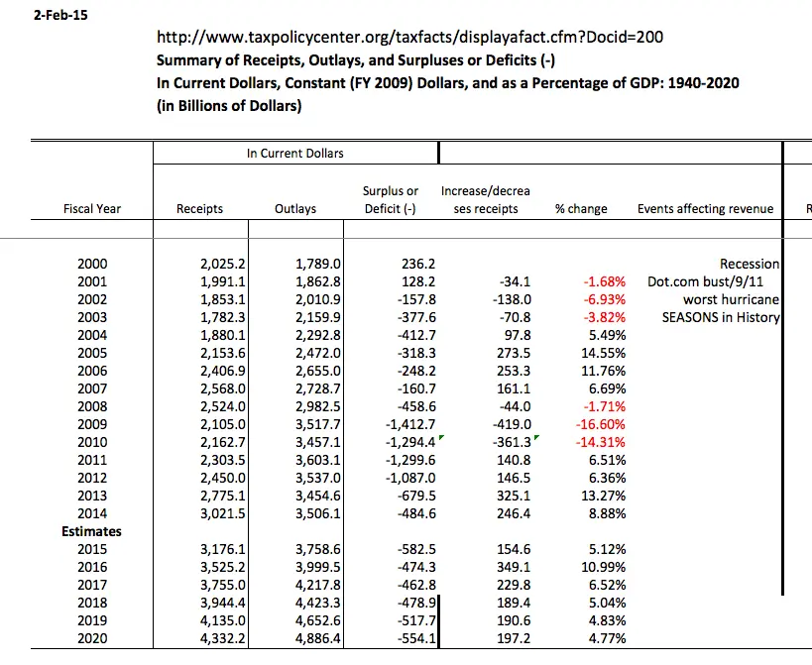Select the SEASONS in History cell
The width and height of the screenshot is (812, 665).
(x=721, y=317)
